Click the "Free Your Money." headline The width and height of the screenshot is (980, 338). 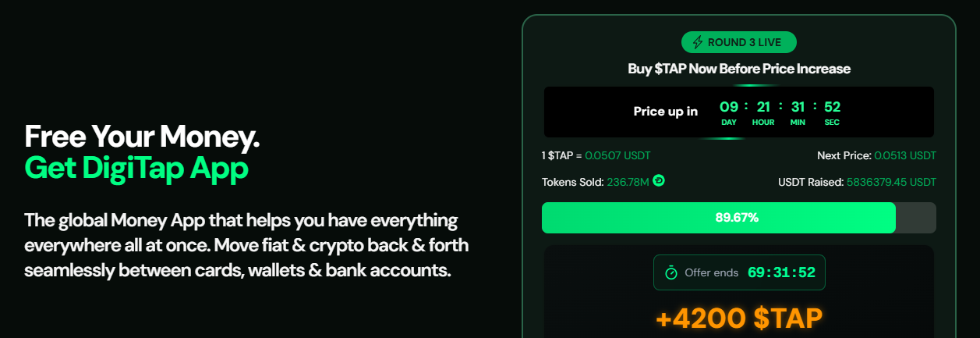[x=141, y=137]
